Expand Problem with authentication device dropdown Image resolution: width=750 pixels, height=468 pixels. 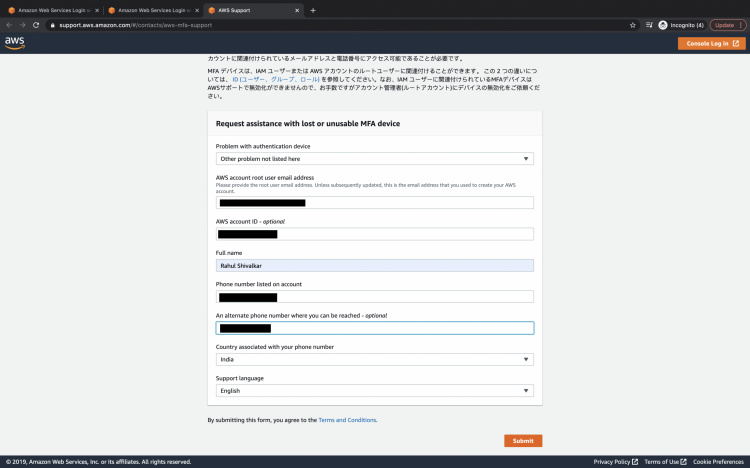(375, 158)
